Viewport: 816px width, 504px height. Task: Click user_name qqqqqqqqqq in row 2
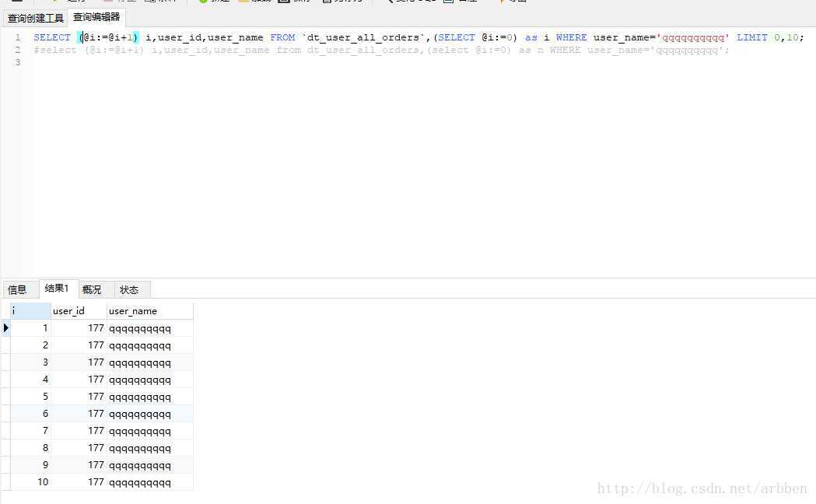pyautogui.click(x=150, y=345)
